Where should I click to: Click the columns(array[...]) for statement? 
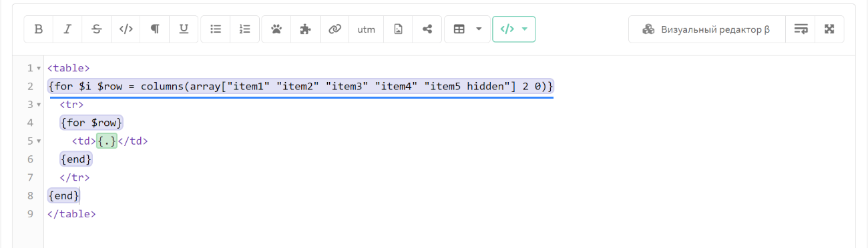pos(300,87)
